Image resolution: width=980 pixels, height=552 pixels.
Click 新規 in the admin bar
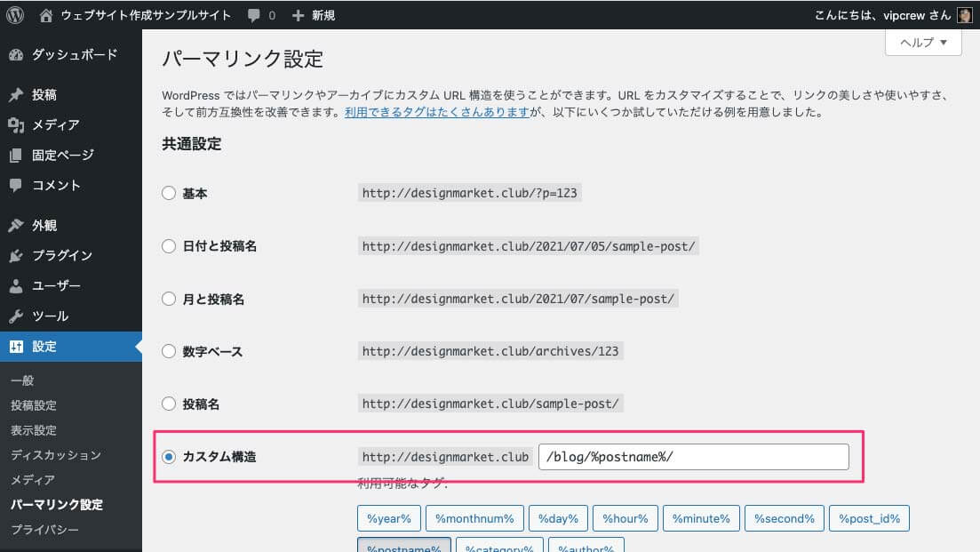tap(323, 15)
